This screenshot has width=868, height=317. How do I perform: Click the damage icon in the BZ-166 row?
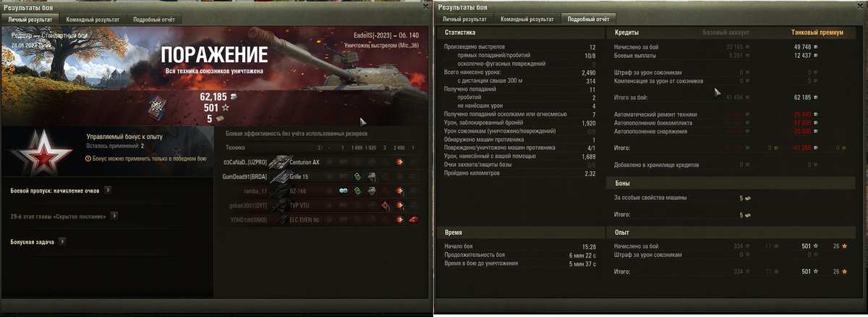(x=399, y=191)
